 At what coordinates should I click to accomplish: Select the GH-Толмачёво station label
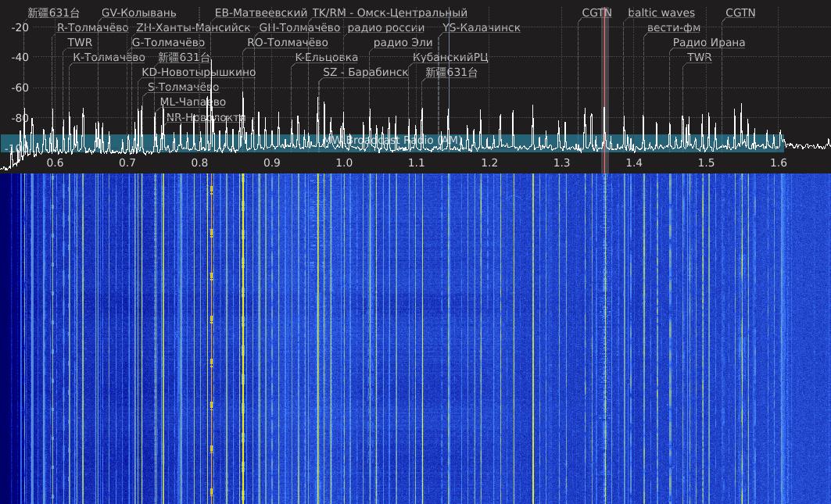[299, 27]
